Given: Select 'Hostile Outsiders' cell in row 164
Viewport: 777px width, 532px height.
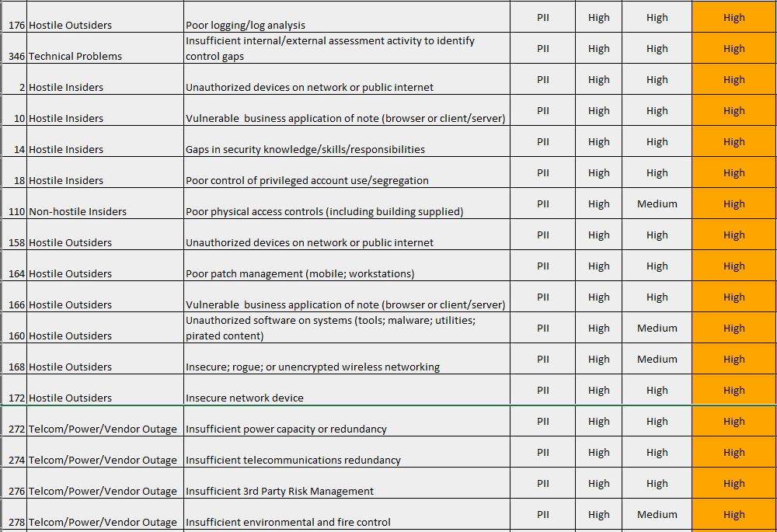Looking at the screenshot, I should tap(105, 266).
